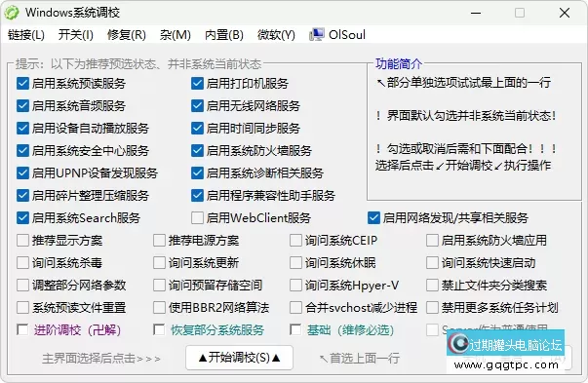Viewport: 588px width, 383px height.
Task: Uncheck 启用系统预读服务
Action: pyautogui.click(x=22, y=83)
